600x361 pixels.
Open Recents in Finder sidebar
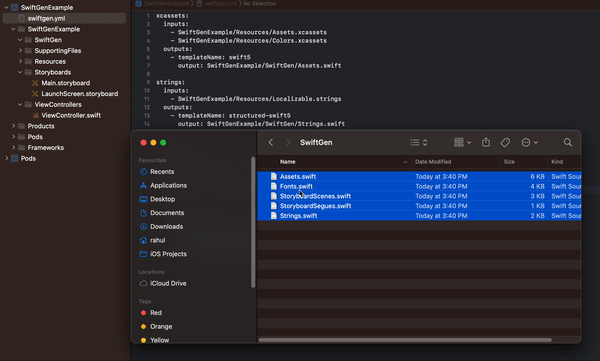coord(157,172)
